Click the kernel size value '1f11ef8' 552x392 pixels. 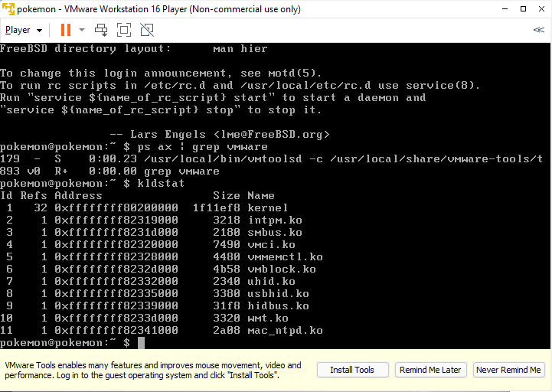click(x=217, y=207)
